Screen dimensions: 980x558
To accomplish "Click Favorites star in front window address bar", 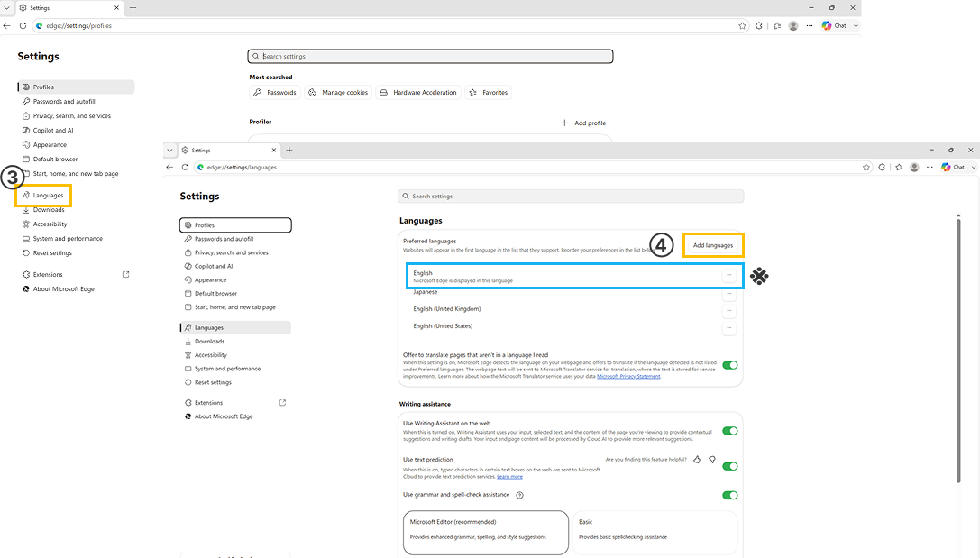I will pyautogui.click(x=866, y=167).
